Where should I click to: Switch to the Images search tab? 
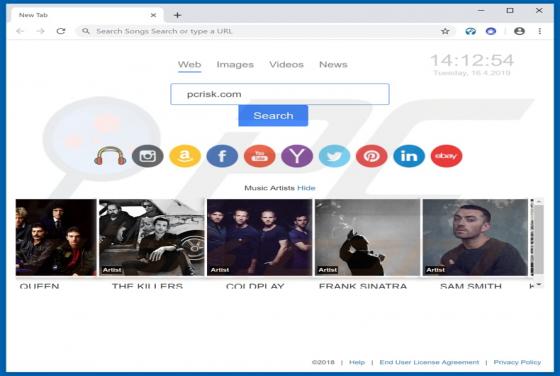tap(235, 65)
